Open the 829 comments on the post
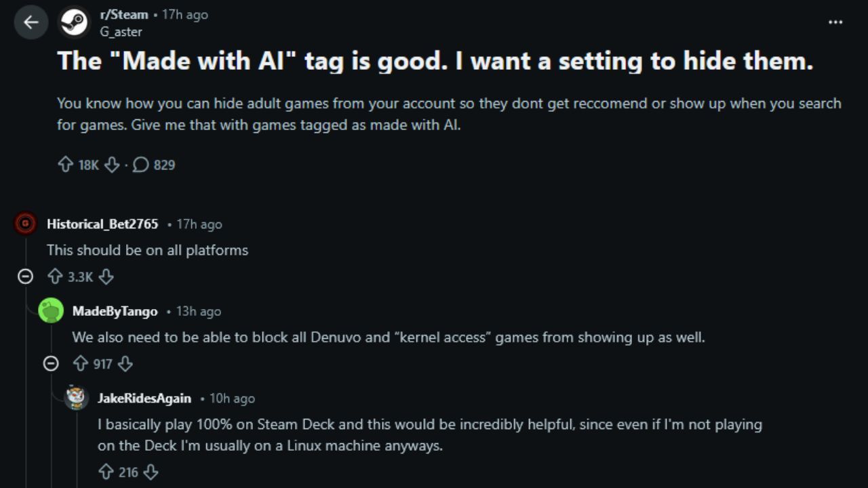This screenshot has width=868, height=488. click(154, 165)
